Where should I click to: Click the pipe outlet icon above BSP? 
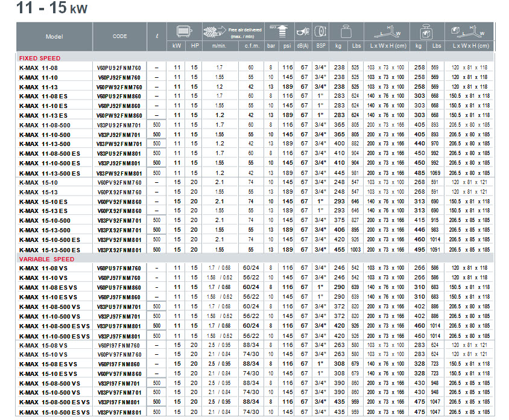[x=321, y=31]
